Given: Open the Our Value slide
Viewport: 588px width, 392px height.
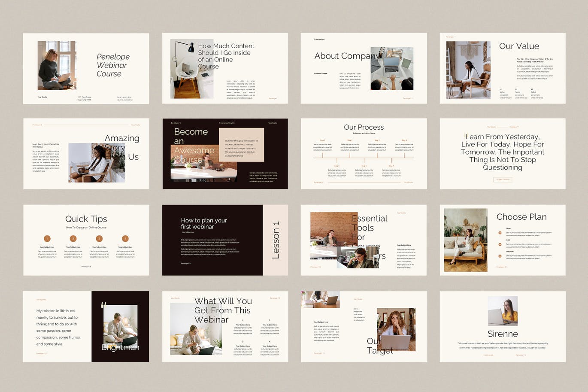Looking at the screenshot, I should pos(503,68).
